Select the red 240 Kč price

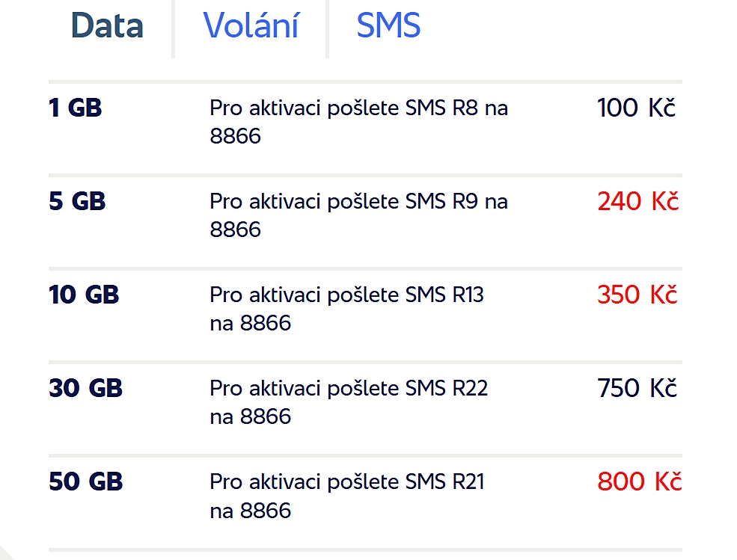tap(637, 202)
